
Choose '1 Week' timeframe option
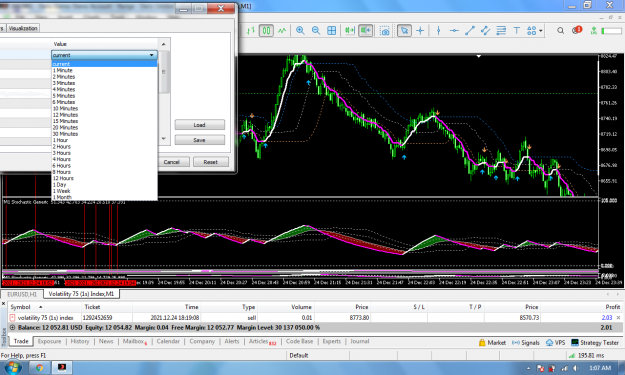pyautogui.click(x=104, y=191)
